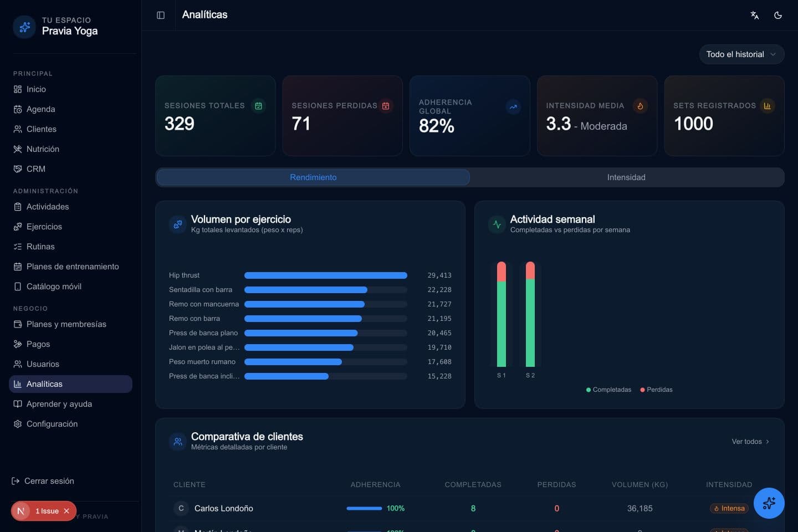The width and height of the screenshot is (798, 532).
Task: Select the Carlos Londoño client name
Action: pos(224,508)
